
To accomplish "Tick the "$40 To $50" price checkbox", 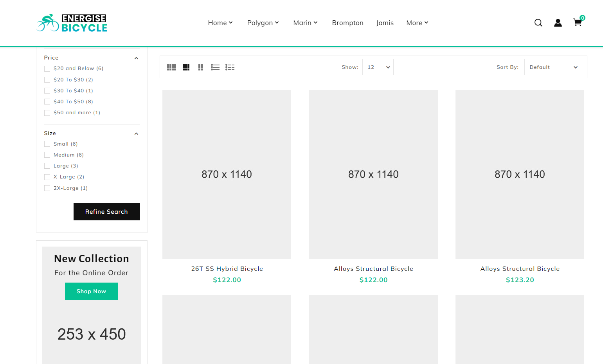I will pyautogui.click(x=47, y=102).
